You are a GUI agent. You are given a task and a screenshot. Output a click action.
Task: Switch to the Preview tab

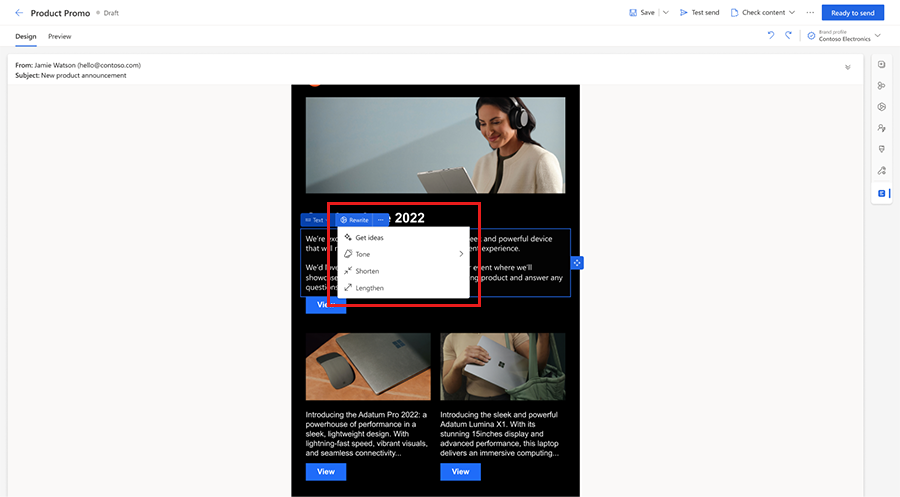tap(60, 36)
